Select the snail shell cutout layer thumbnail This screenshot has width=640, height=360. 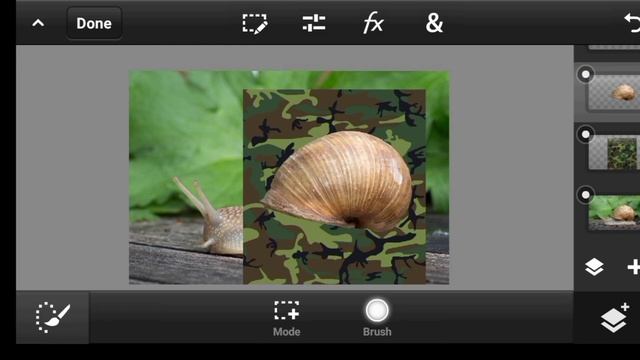pyautogui.click(x=614, y=92)
